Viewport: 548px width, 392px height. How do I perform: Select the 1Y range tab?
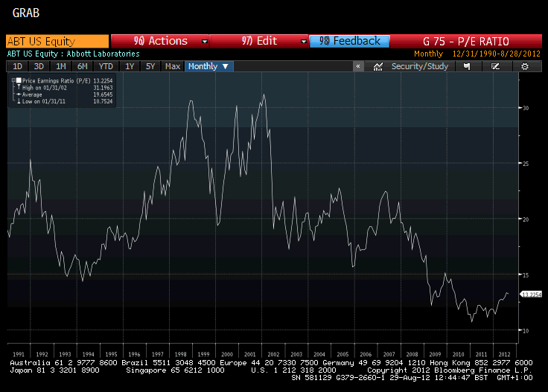click(130, 66)
